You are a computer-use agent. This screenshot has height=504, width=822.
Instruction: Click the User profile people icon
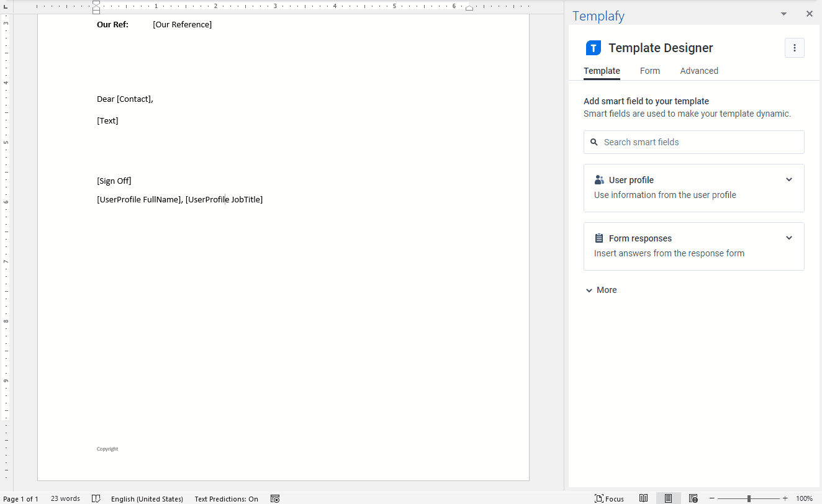point(598,179)
